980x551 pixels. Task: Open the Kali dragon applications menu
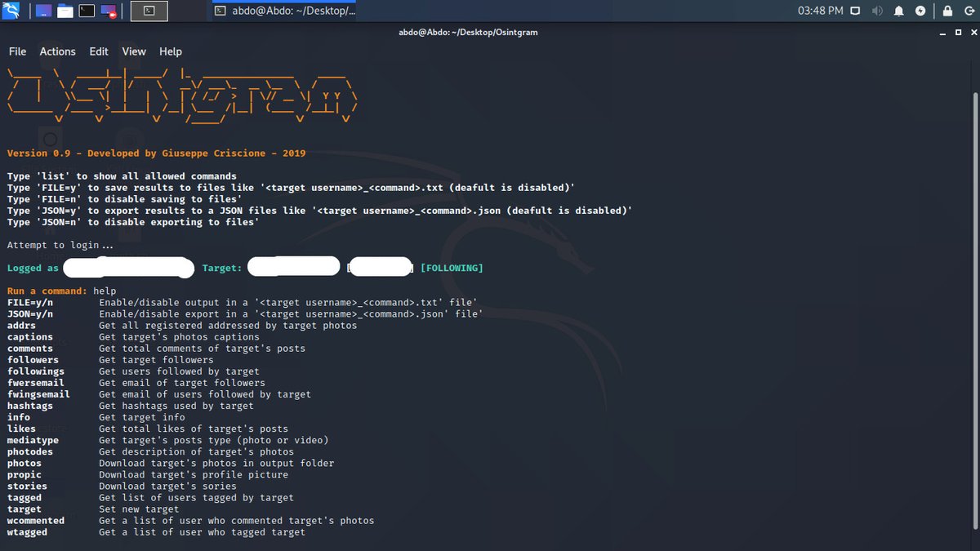point(11,11)
